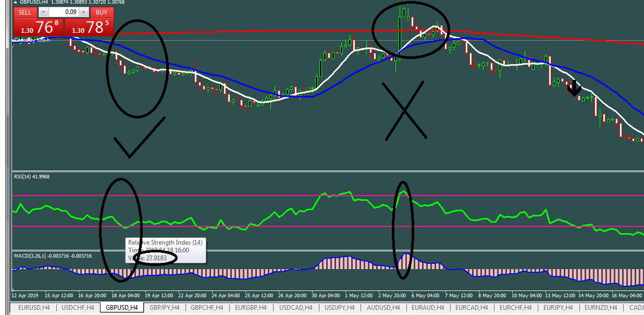Screen dimensions: 644x315
Task: Select the GBPJPY,H4 chart tab
Action: point(165,308)
